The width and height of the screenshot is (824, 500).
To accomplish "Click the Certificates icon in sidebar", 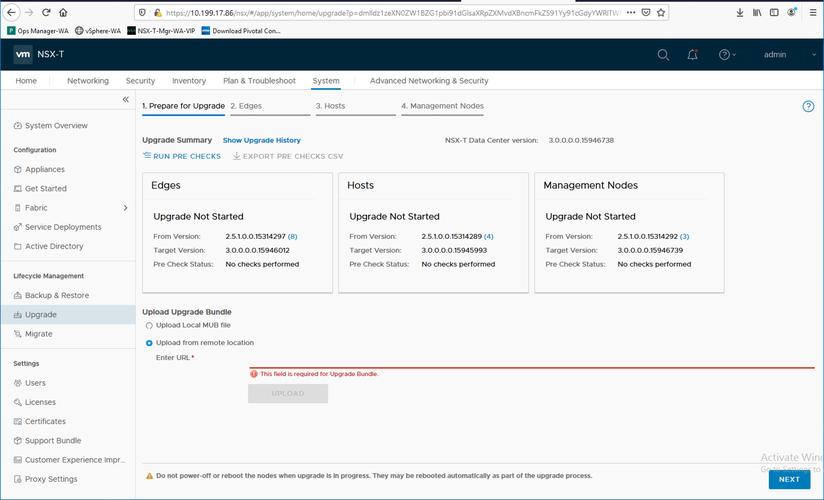I will click(x=17, y=421).
